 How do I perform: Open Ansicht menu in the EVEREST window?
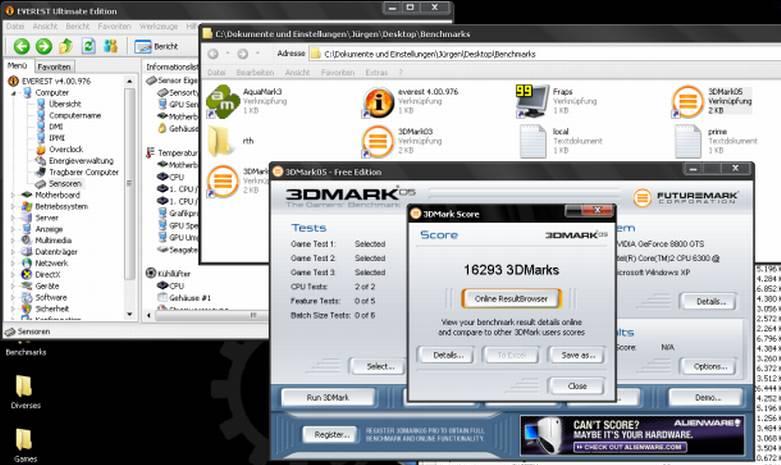click(45, 26)
